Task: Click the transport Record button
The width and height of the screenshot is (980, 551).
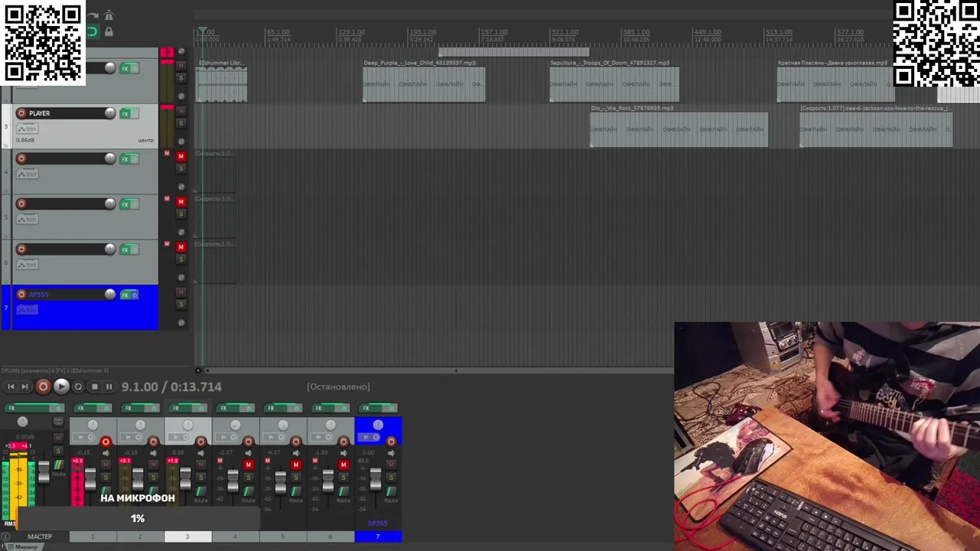Action: click(x=44, y=387)
